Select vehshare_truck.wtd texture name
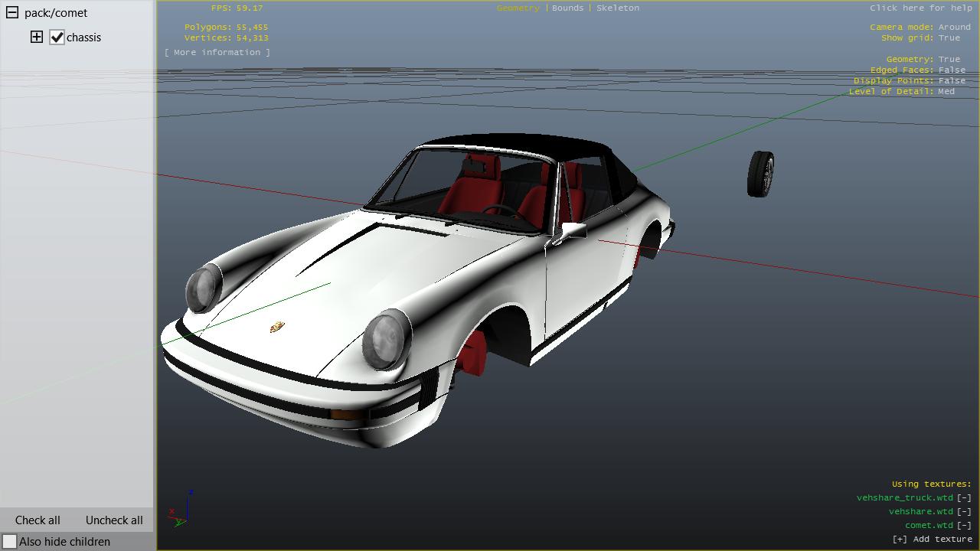This screenshot has width=980, height=551. point(905,497)
